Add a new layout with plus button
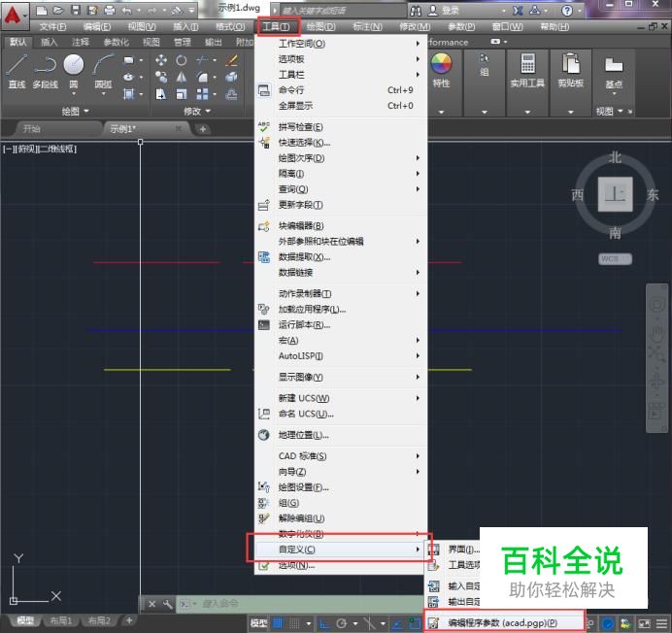 click(129, 620)
